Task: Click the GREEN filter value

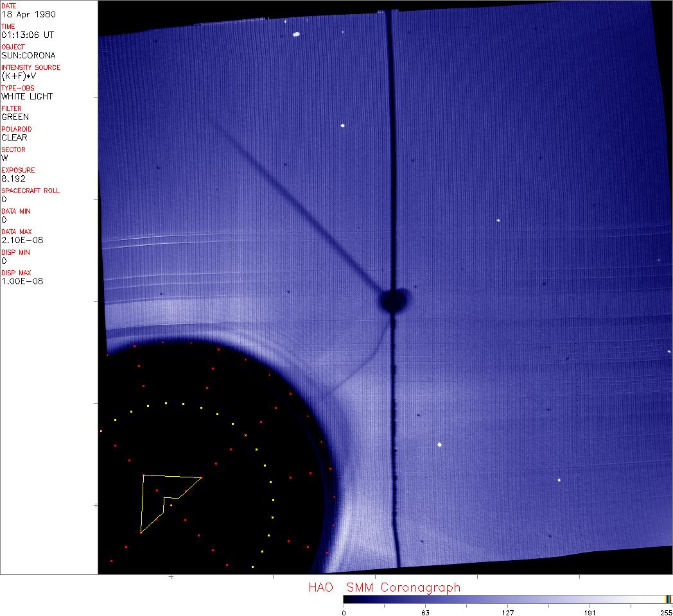Action: (15, 117)
